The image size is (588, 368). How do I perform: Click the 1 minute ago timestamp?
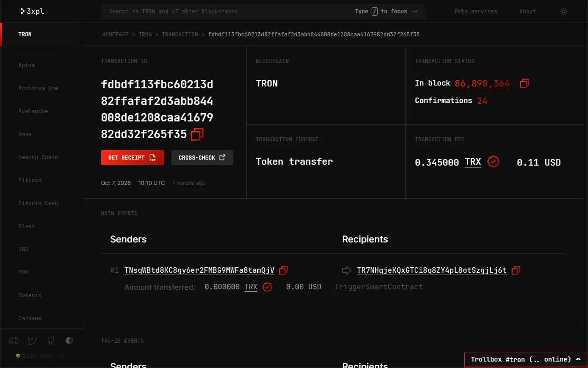(189, 183)
